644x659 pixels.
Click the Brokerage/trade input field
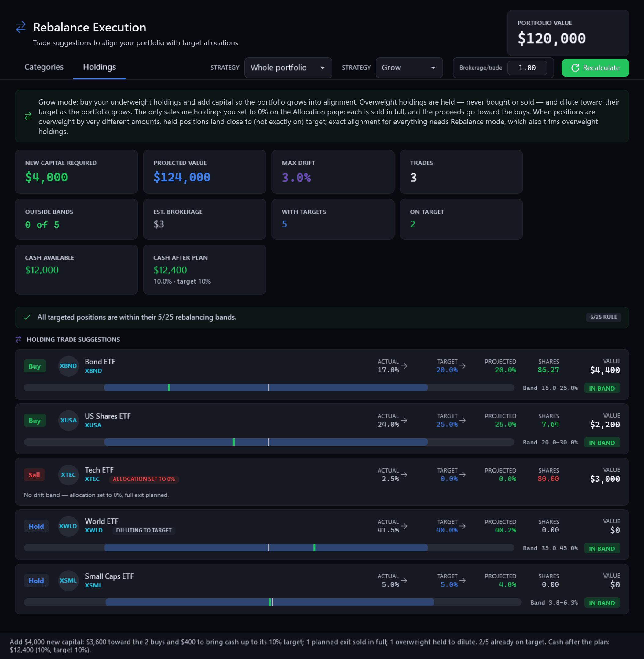tap(527, 68)
